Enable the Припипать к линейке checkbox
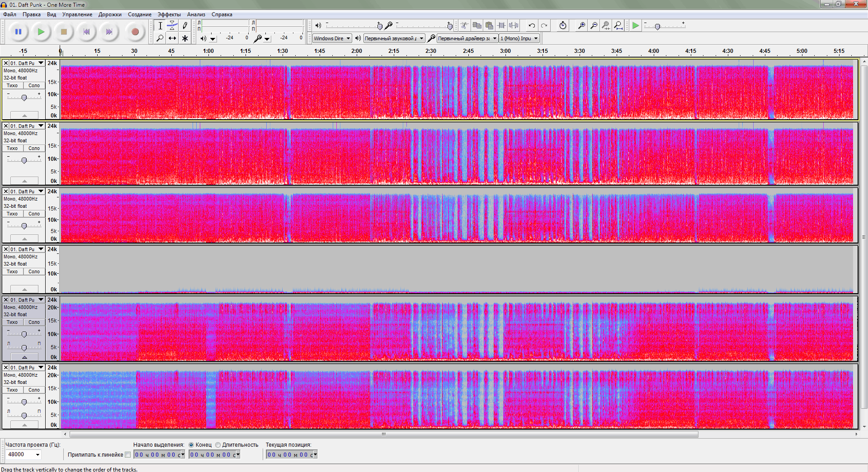The width and height of the screenshot is (868, 472). [128, 455]
